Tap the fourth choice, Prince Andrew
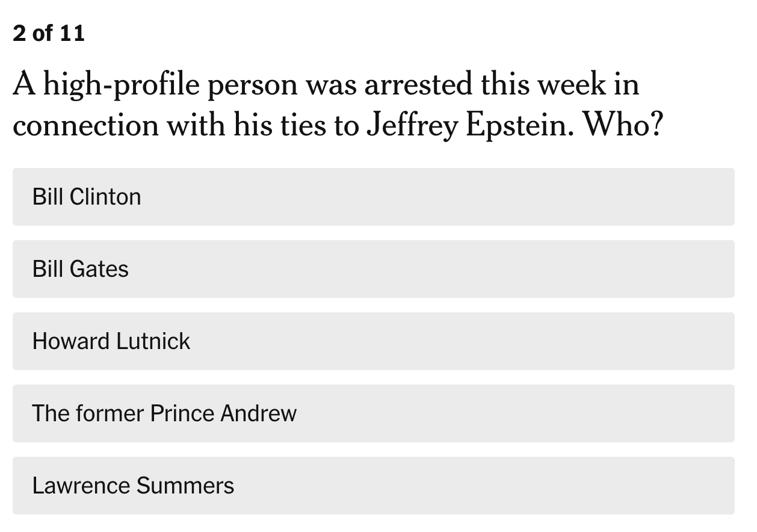 pos(373,413)
